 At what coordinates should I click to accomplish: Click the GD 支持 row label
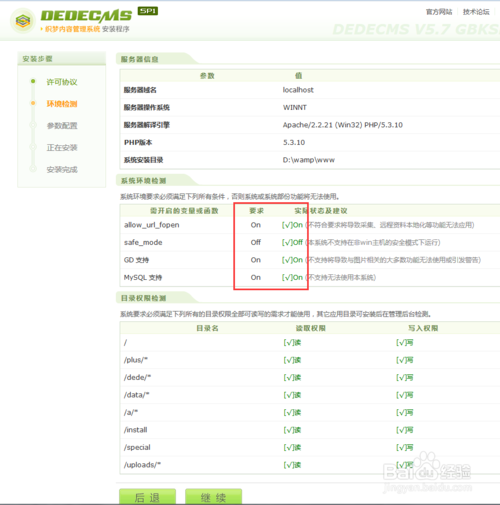(x=136, y=260)
